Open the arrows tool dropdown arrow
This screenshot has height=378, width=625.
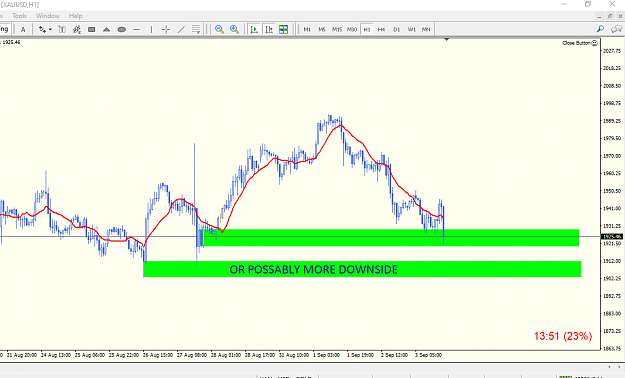50,30
